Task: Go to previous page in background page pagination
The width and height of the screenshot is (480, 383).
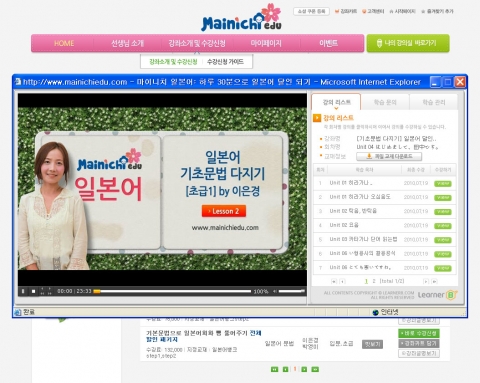Action: click(x=285, y=369)
